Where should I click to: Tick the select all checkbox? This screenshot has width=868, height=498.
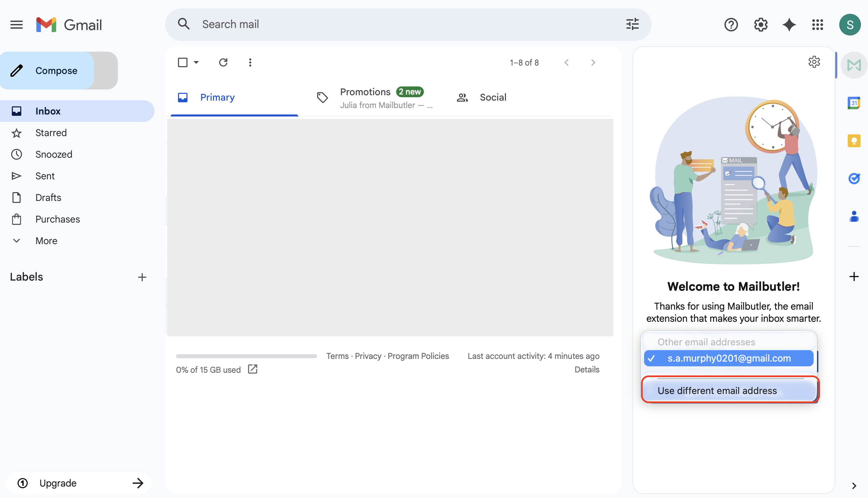pyautogui.click(x=183, y=62)
